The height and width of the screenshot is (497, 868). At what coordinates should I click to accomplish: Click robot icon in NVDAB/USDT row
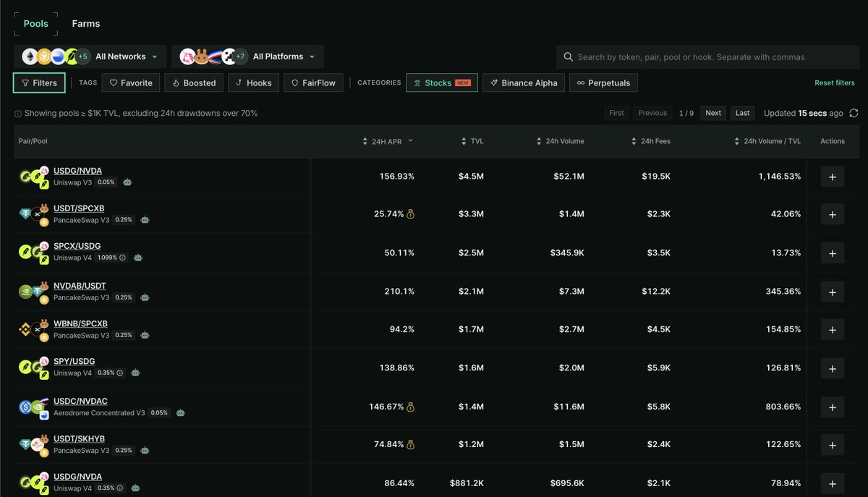coord(145,297)
